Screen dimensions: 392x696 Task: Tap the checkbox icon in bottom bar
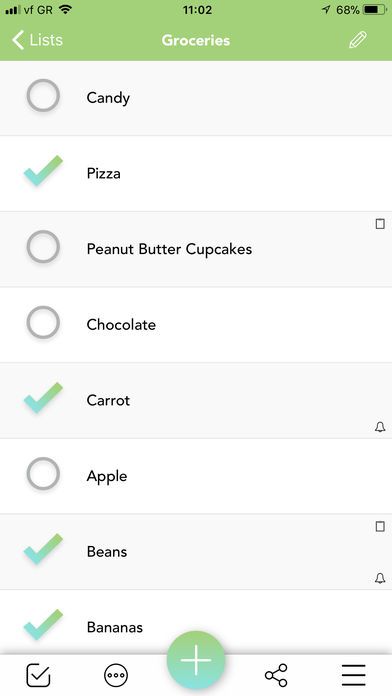pyautogui.click(x=38, y=675)
